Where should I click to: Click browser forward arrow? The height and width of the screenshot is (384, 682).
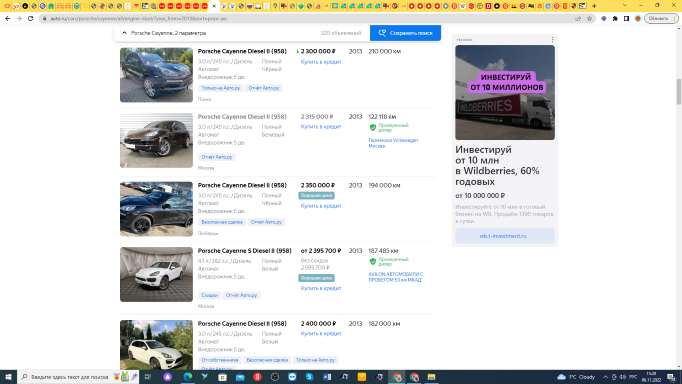pos(19,19)
